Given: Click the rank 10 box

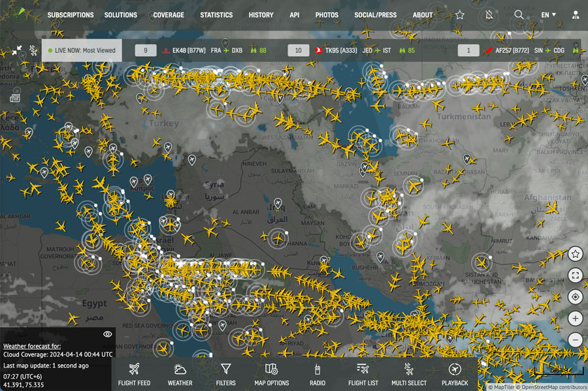Looking at the screenshot, I should 299,50.
